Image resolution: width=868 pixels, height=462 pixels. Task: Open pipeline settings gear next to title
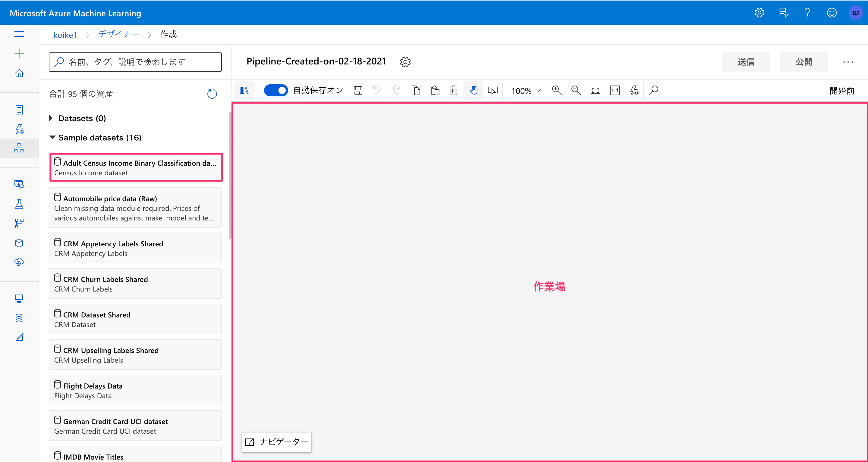tap(405, 62)
